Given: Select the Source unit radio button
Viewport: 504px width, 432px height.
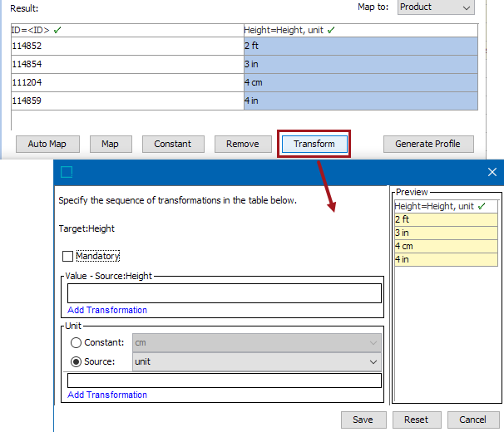Looking at the screenshot, I should tap(76, 361).
